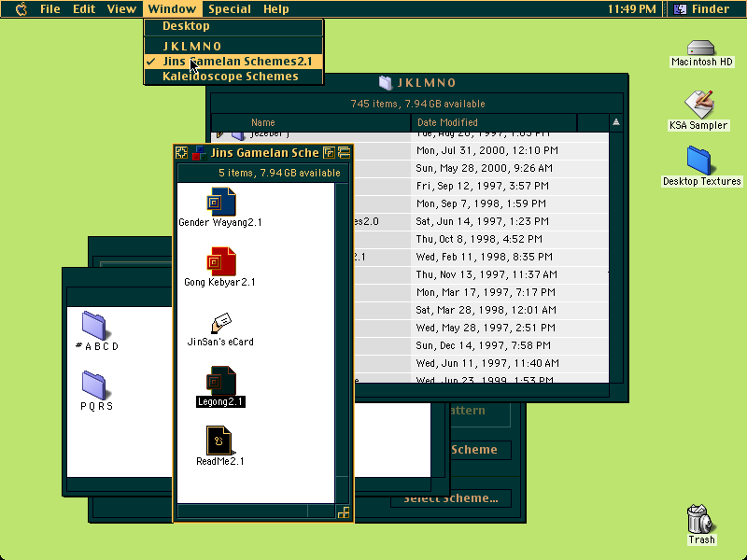
Task: Sort J K L M N O list by Date Modified
Action: click(x=494, y=122)
